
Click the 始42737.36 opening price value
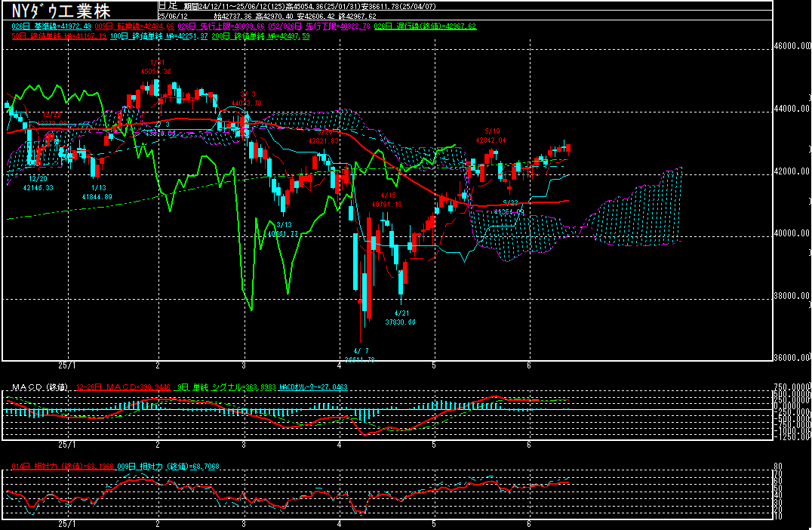pyautogui.click(x=232, y=16)
